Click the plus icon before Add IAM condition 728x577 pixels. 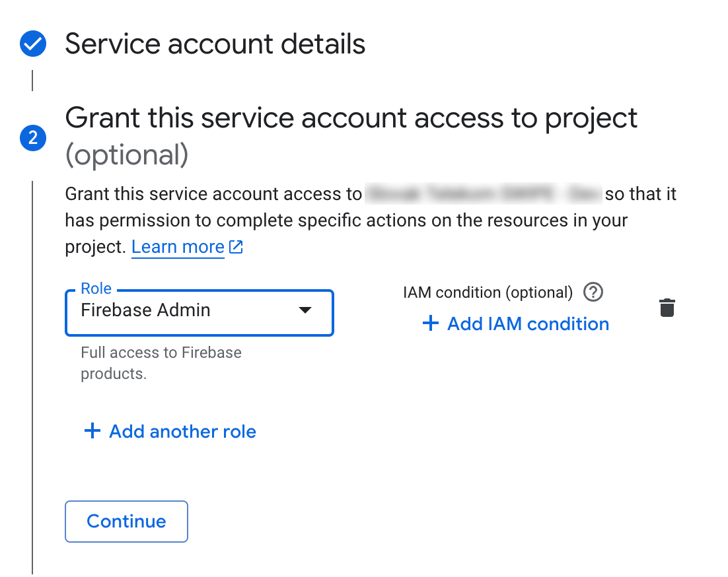point(430,323)
